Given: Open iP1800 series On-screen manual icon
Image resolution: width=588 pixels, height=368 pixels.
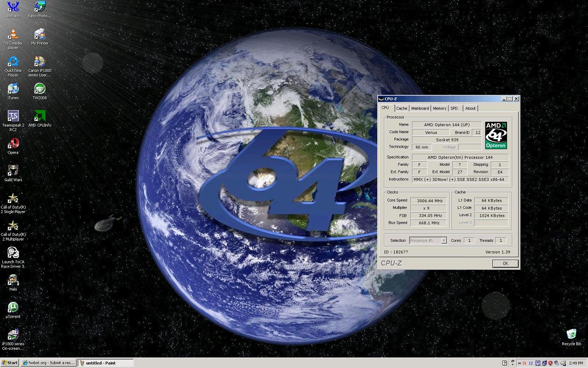Looking at the screenshot, I should 13,340.
